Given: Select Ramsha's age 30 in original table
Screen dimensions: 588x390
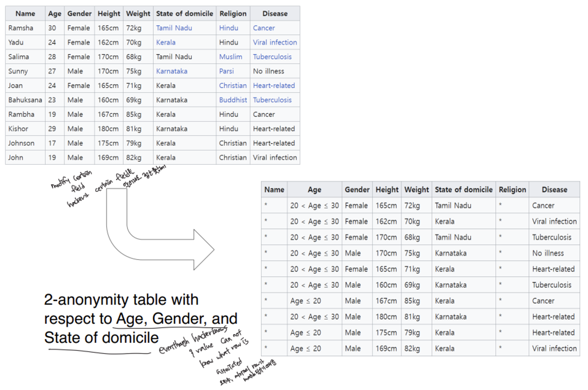Looking at the screenshot, I should (52, 28).
